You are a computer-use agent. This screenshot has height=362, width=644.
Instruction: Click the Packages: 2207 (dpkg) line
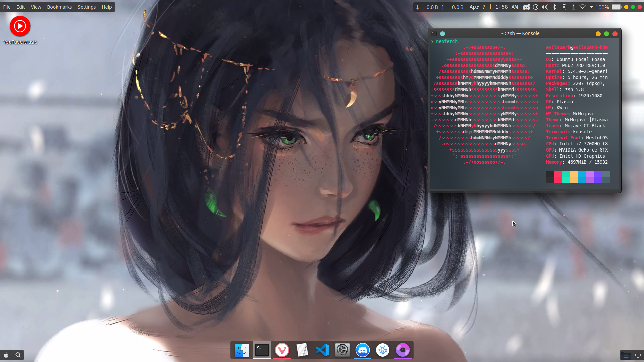click(x=576, y=83)
